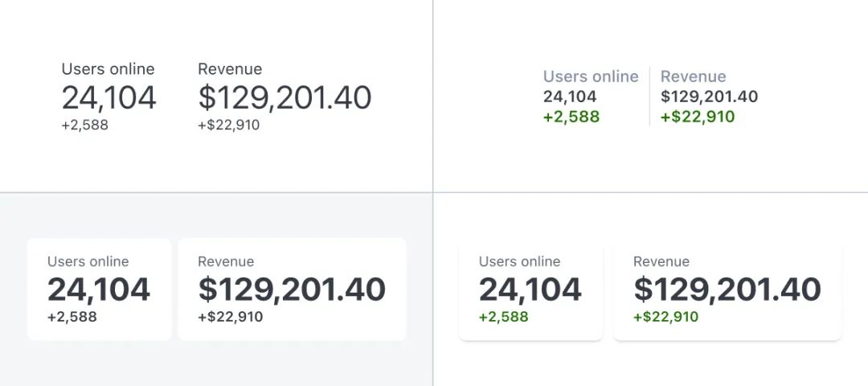Select the small green +2,588 in top-right panel
The image size is (868, 386).
pyautogui.click(x=571, y=117)
